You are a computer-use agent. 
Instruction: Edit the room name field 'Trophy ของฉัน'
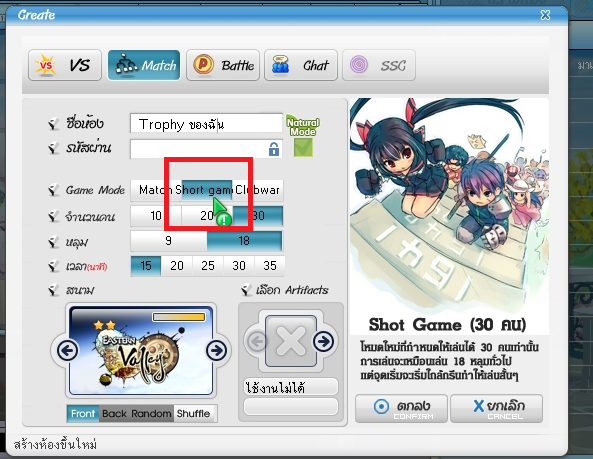click(206, 123)
